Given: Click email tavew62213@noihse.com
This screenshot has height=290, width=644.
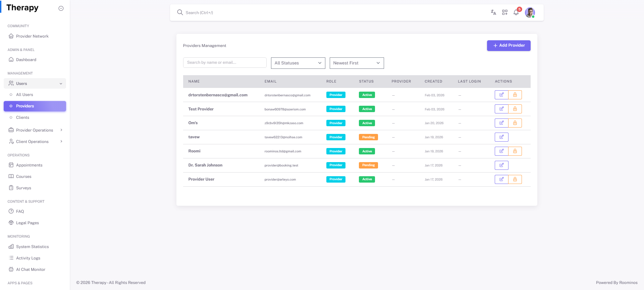Looking at the screenshot, I should click(x=283, y=137).
